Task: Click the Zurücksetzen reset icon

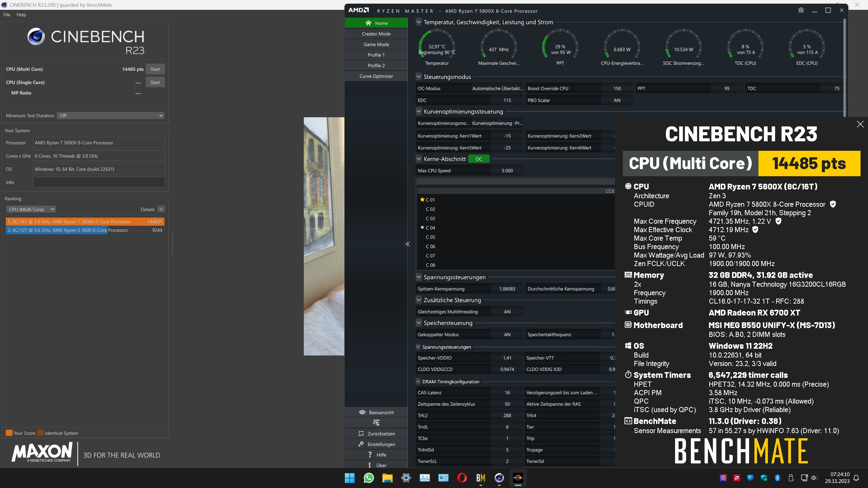Action: coord(361,433)
